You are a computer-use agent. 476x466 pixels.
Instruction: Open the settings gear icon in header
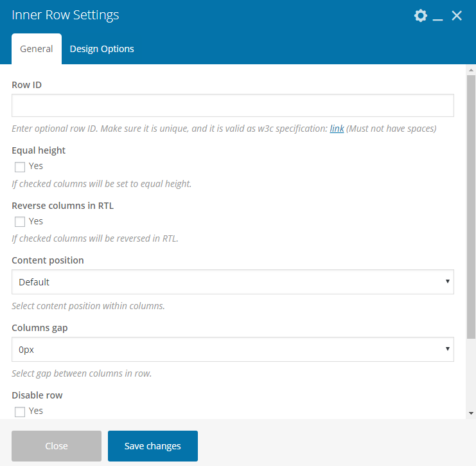(421, 15)
